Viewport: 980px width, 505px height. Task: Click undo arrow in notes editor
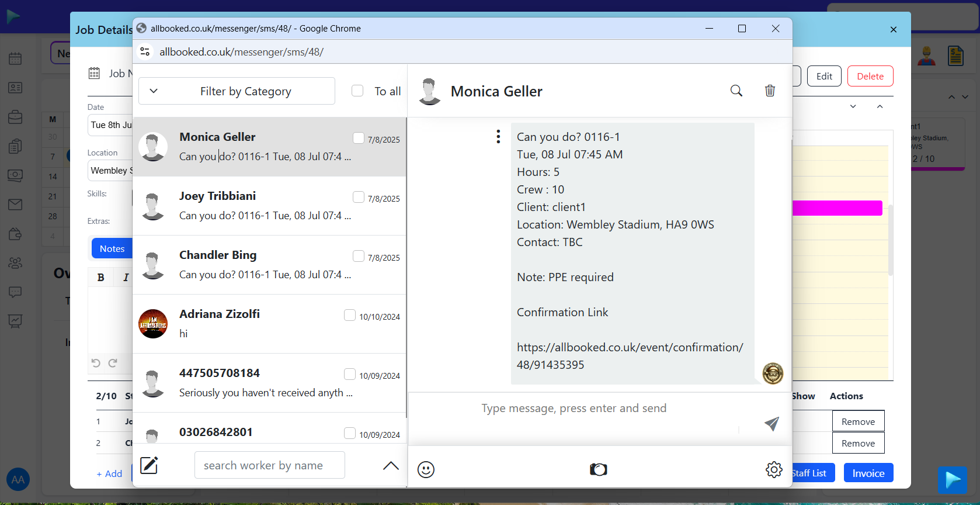pyautogui.click(x=96, y=363)
